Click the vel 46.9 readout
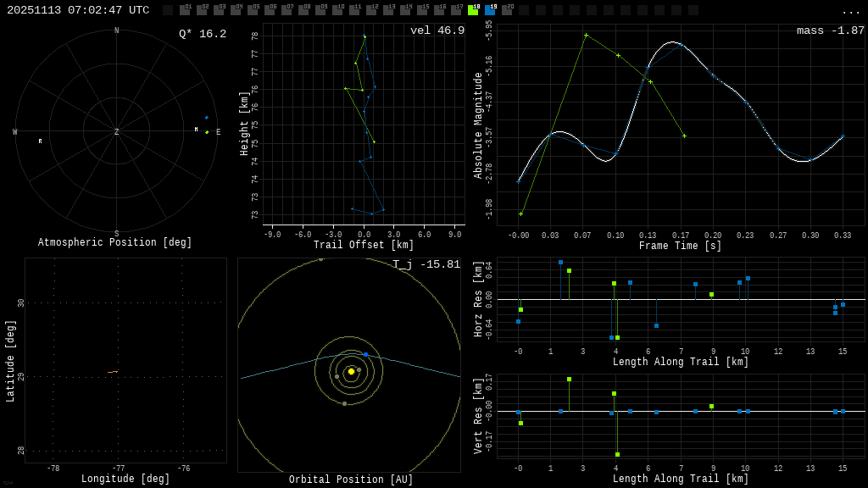Viewport: 868px width, 488px height. tap(437, 30)
